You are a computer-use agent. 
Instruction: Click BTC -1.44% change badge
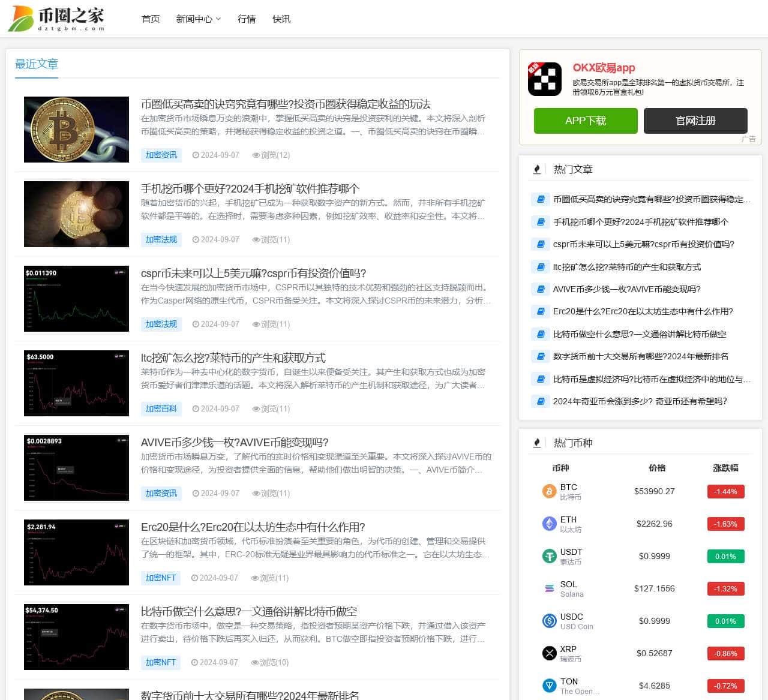click(725, 491)
